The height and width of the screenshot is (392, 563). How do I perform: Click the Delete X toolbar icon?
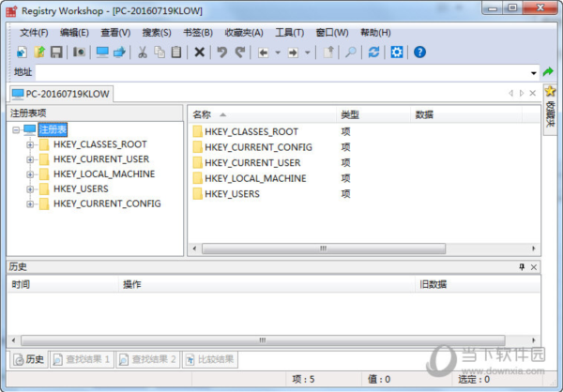tap(199, 53)
